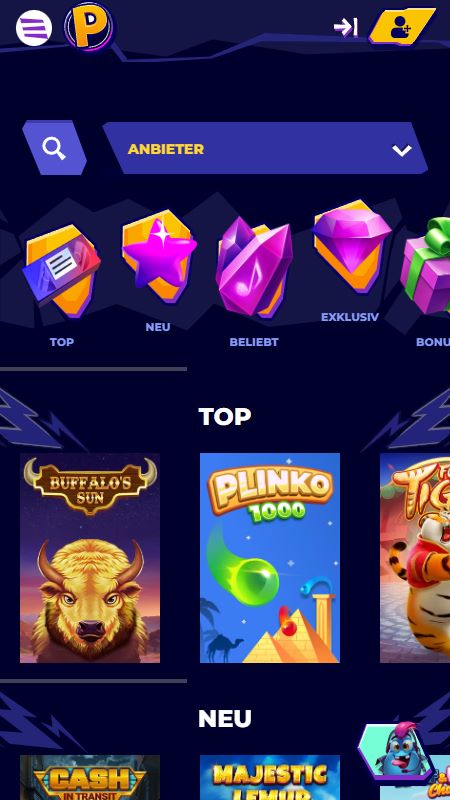Select the NEU star category icon
The height and width of the screenshot is (800, 450).
coord(159,258)
